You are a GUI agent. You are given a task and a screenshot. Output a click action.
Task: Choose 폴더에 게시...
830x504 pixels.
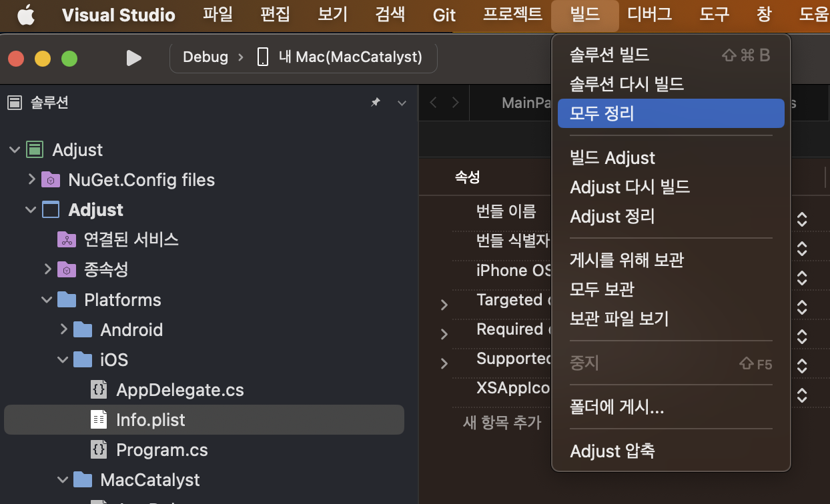(671, 407)
